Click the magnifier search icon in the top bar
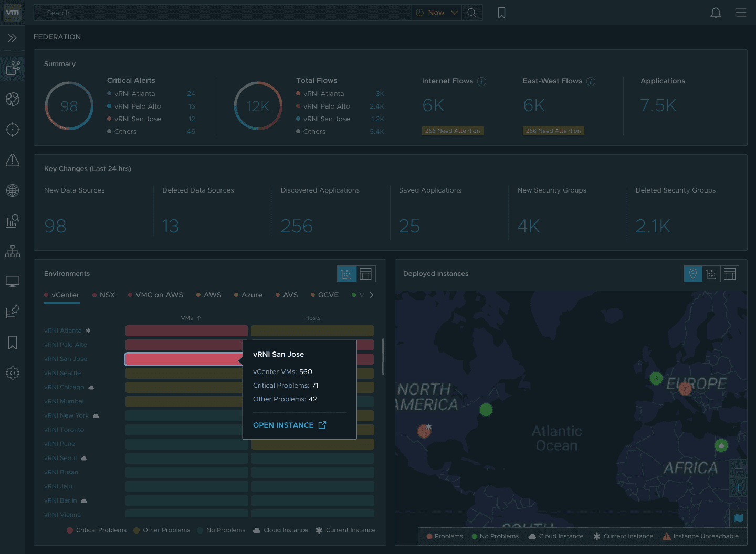The height and width of the screenshot is (554, 756). point(472,13)
